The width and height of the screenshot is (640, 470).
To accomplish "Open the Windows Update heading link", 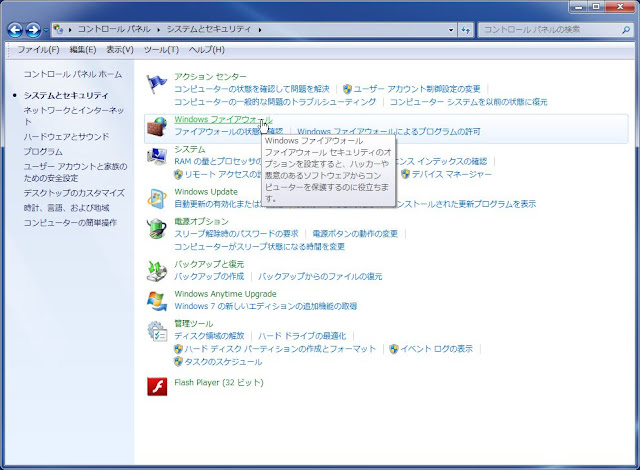I will pos(206,192).
